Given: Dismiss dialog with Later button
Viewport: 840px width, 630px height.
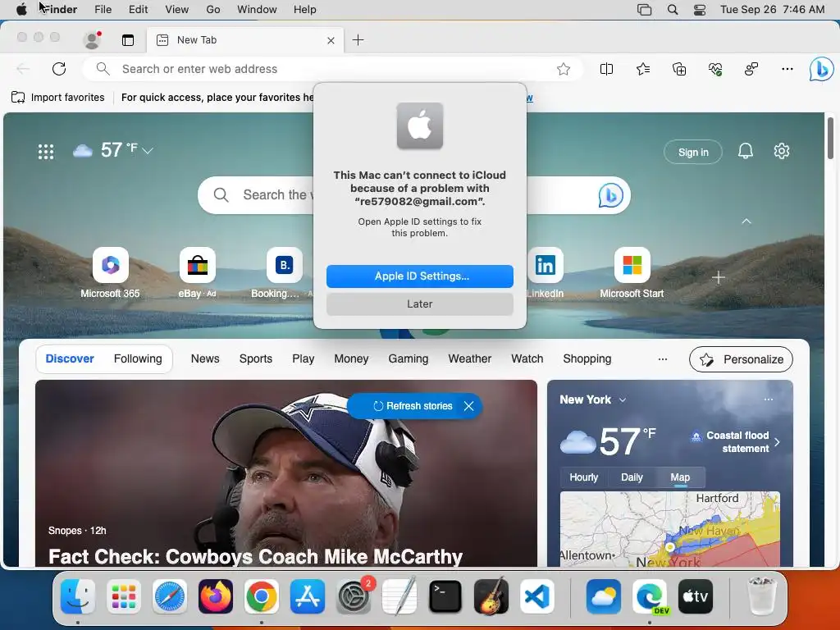Looking at the screenshot, I should point(419,304).
